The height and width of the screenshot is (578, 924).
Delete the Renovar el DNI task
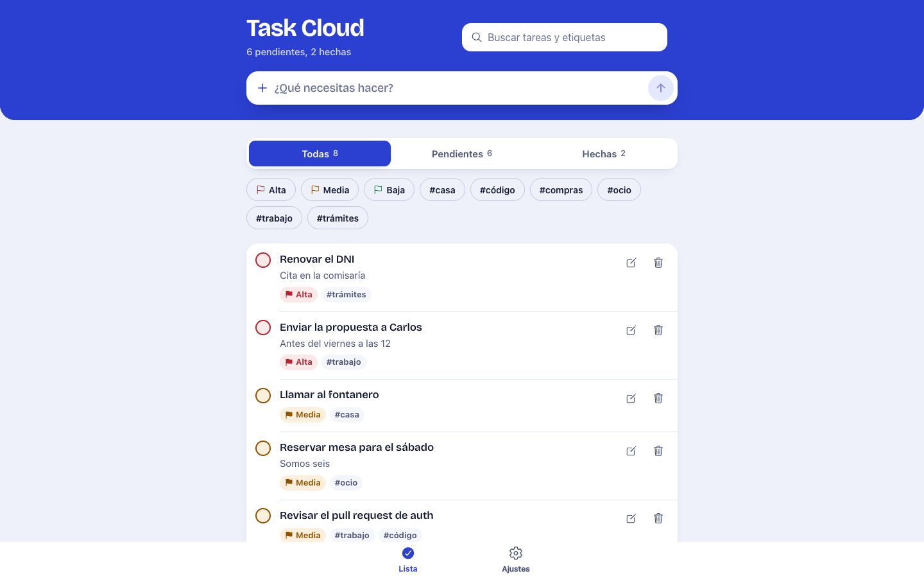point(658,263)
